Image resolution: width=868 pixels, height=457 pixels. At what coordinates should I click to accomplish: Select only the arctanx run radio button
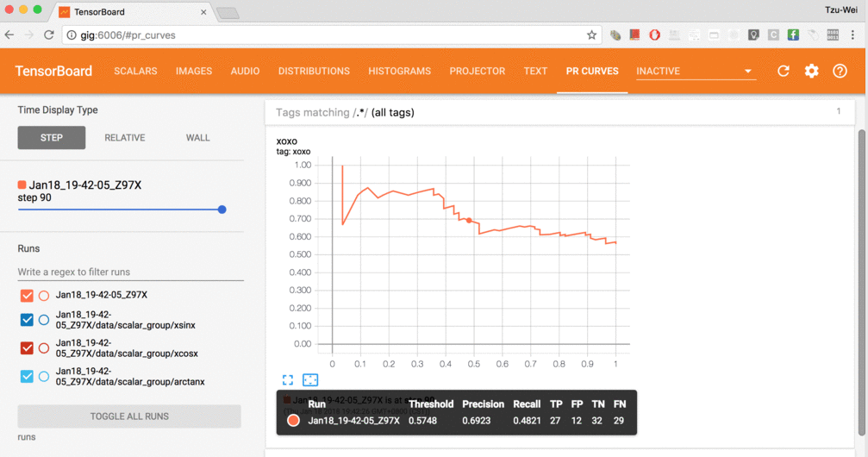44,376
